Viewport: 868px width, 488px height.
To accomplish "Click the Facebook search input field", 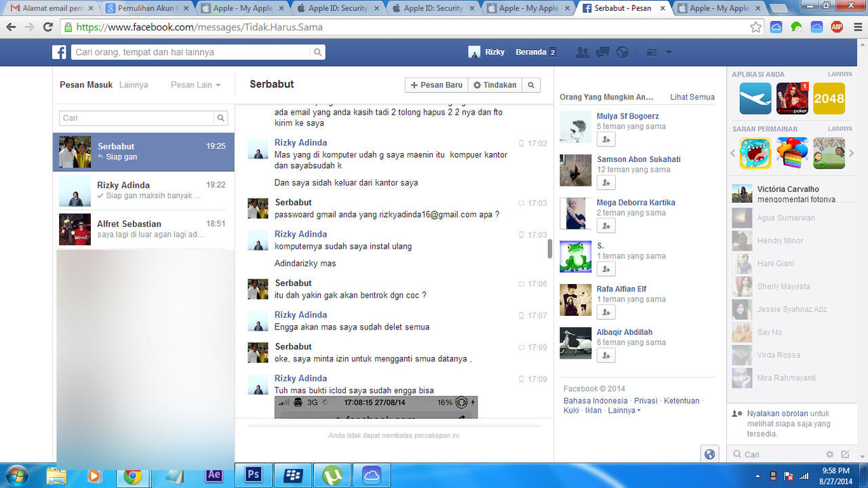I will 191,52.
